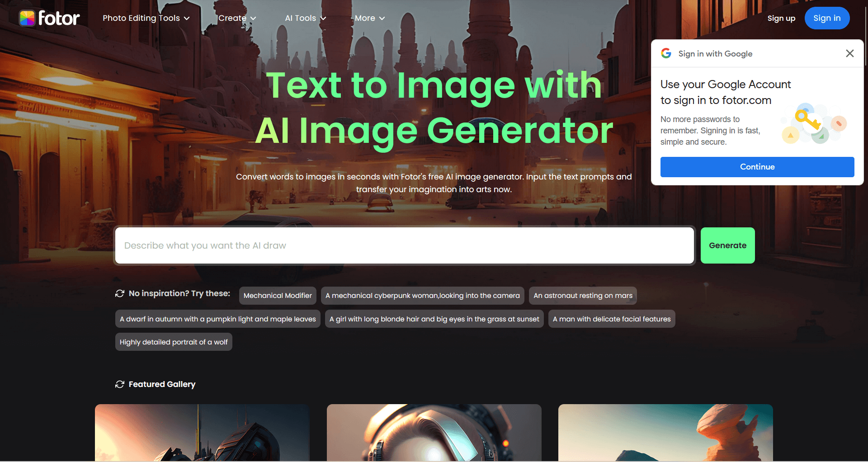The height and width of the screenshot is (462, 868).
Task: Open the desert rock formation gallery image
Action: [665, 433]
